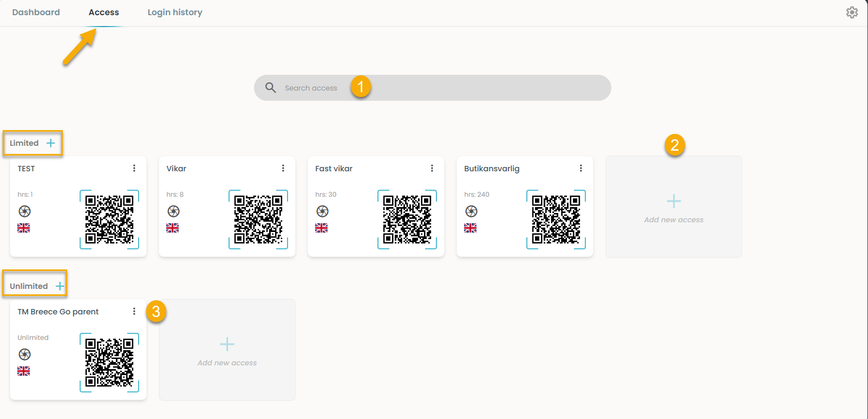Click the Unlimited section label
868x419 pixels.
point(29,286)
